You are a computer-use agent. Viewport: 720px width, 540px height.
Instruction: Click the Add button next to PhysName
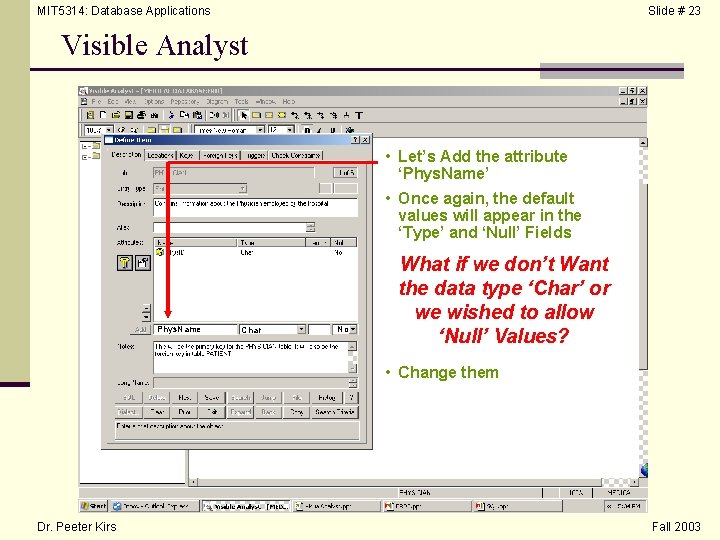[x=141, y=330]
